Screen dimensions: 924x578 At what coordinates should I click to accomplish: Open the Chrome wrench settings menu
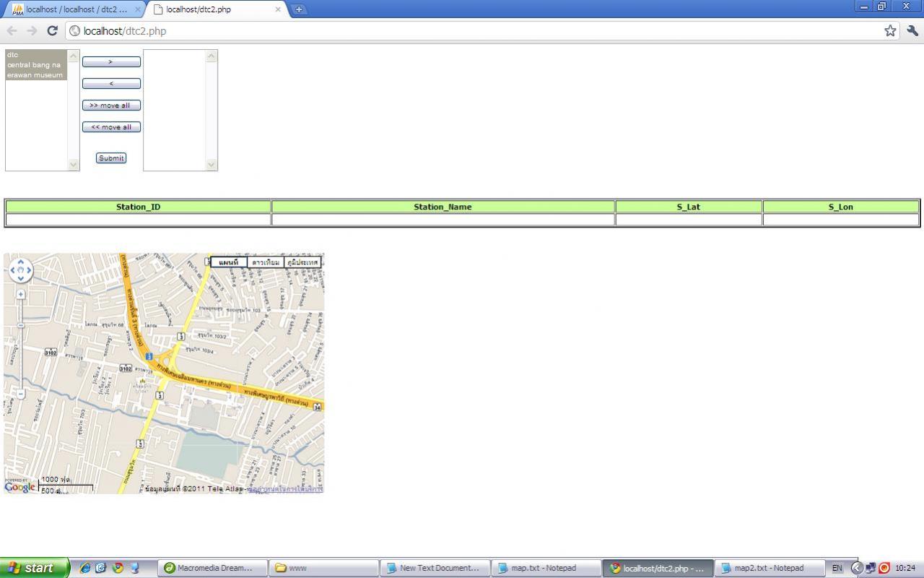(x=912, y=30)
